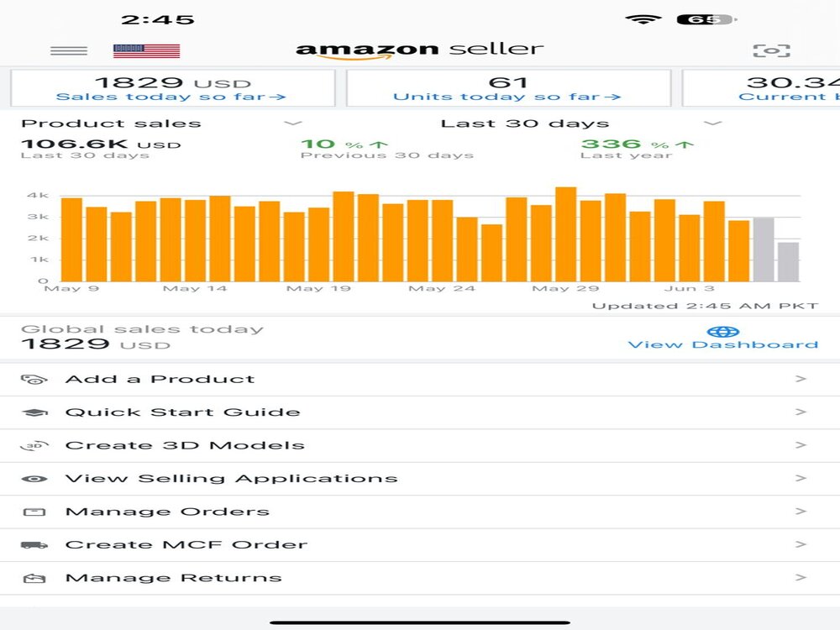Open chevron on Add a Product row
840x630 pixels.
(x=801, y=379)
